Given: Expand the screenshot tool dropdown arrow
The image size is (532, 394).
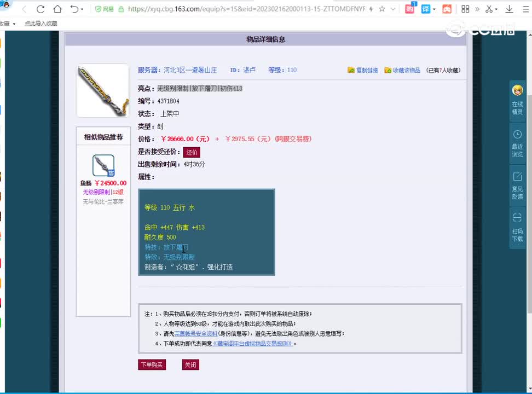Looking at the screenshot, I should pos(496,9).
